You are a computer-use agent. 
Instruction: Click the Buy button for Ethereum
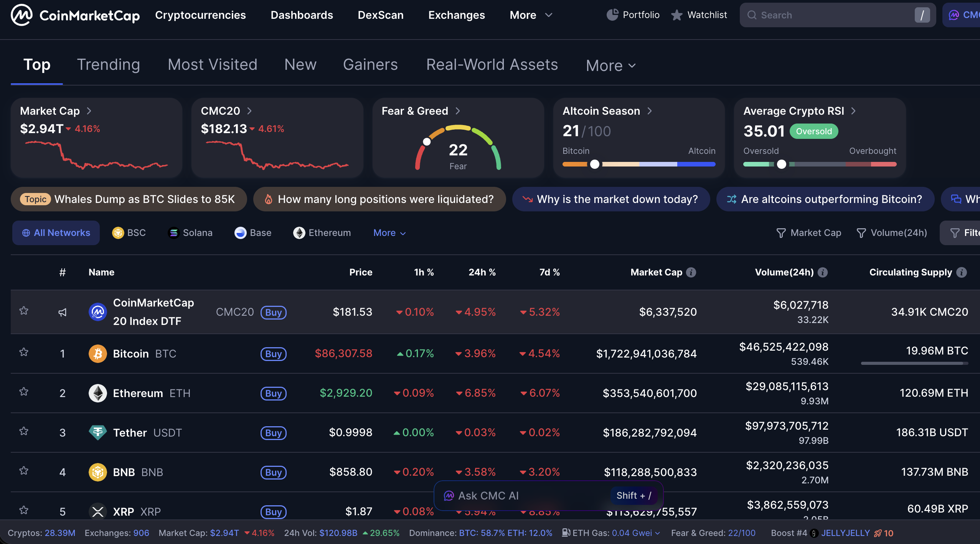273,393
